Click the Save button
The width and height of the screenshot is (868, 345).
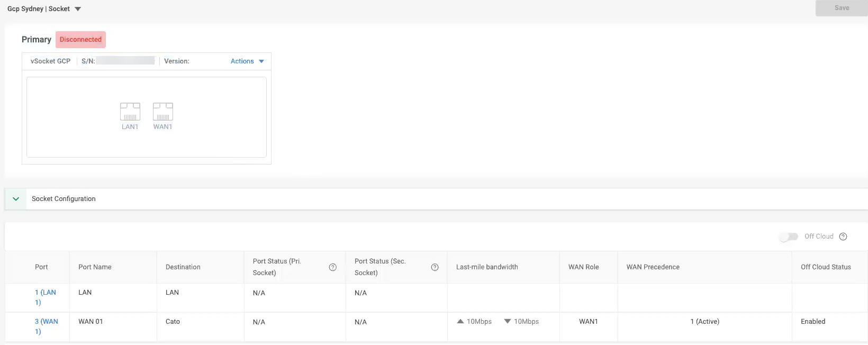(842, 8)
